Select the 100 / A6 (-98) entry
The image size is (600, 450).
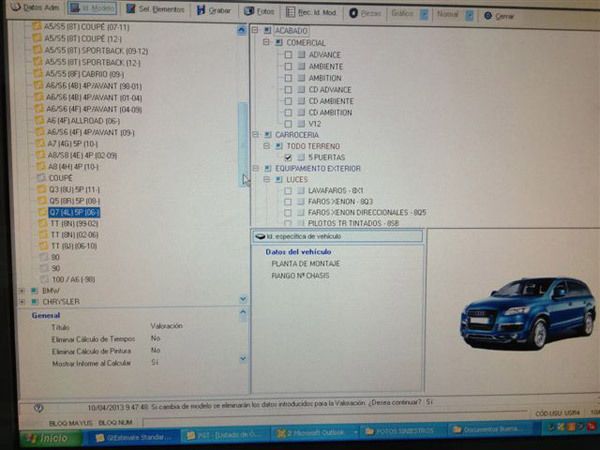[73, 279]
